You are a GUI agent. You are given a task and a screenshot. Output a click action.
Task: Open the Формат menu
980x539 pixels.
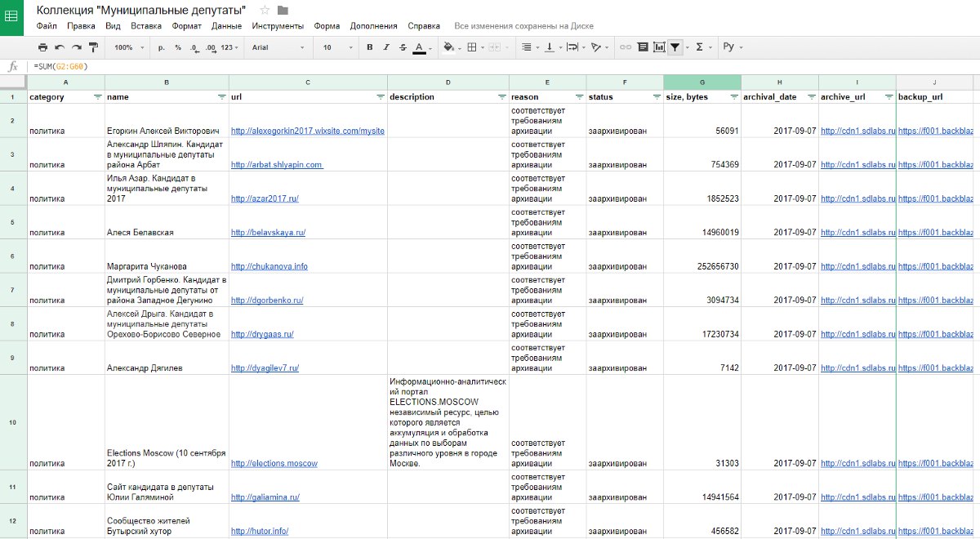pyautogui.click(x=187, y=26)
